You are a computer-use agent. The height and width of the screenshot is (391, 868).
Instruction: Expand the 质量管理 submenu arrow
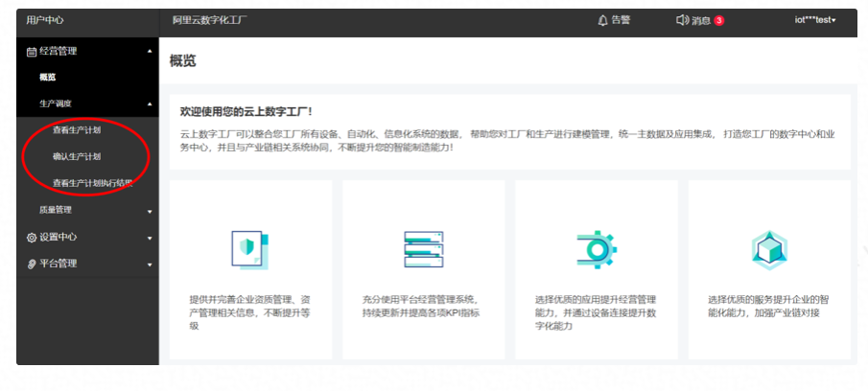[x=150, y=211]
